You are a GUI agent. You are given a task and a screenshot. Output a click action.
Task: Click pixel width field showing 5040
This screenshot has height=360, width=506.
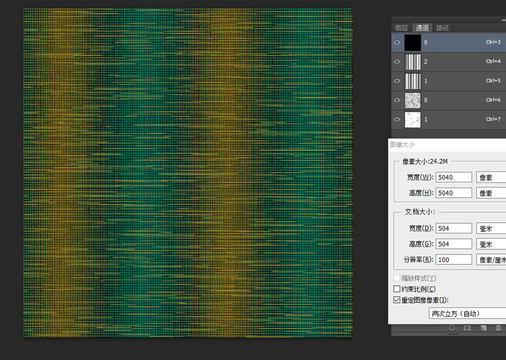pos(454,177)
